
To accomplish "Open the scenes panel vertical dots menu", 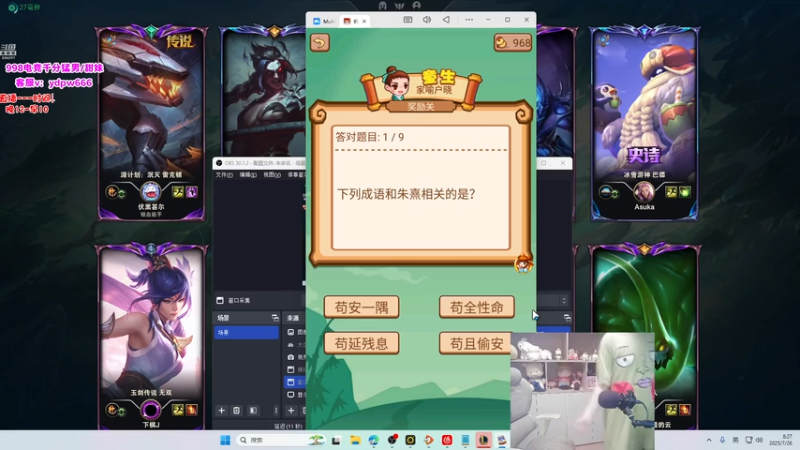I will click(276, 410).
